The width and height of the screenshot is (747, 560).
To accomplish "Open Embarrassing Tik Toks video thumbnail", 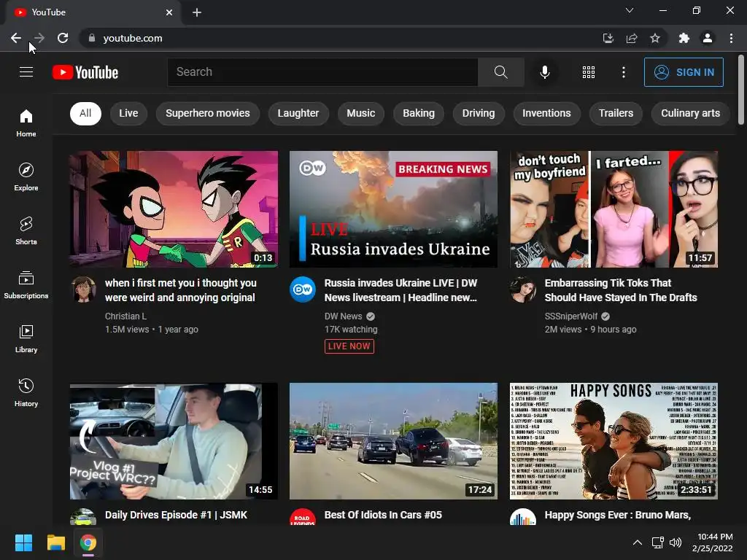I will 614,209.
